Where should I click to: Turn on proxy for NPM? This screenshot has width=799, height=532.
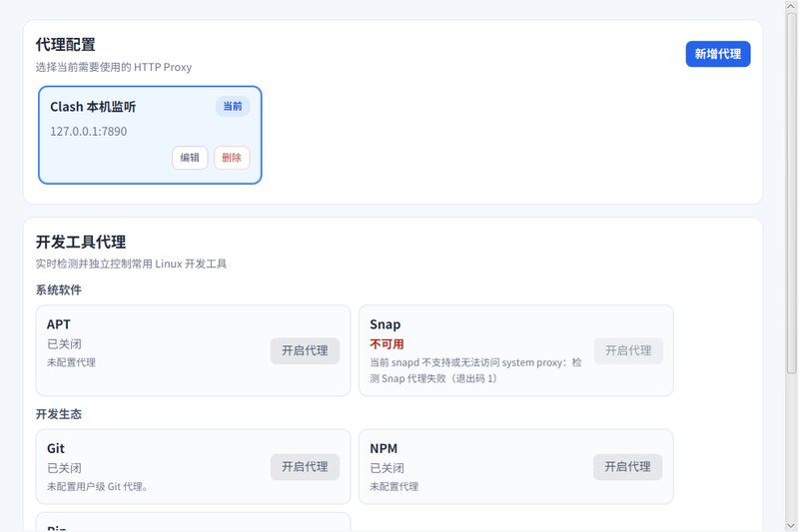627,467
